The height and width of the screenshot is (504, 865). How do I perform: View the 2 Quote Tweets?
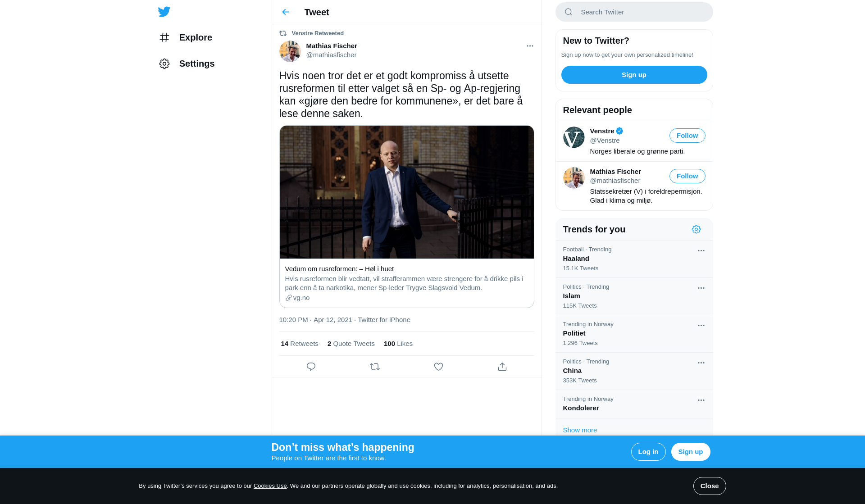(x=351, y=344)
